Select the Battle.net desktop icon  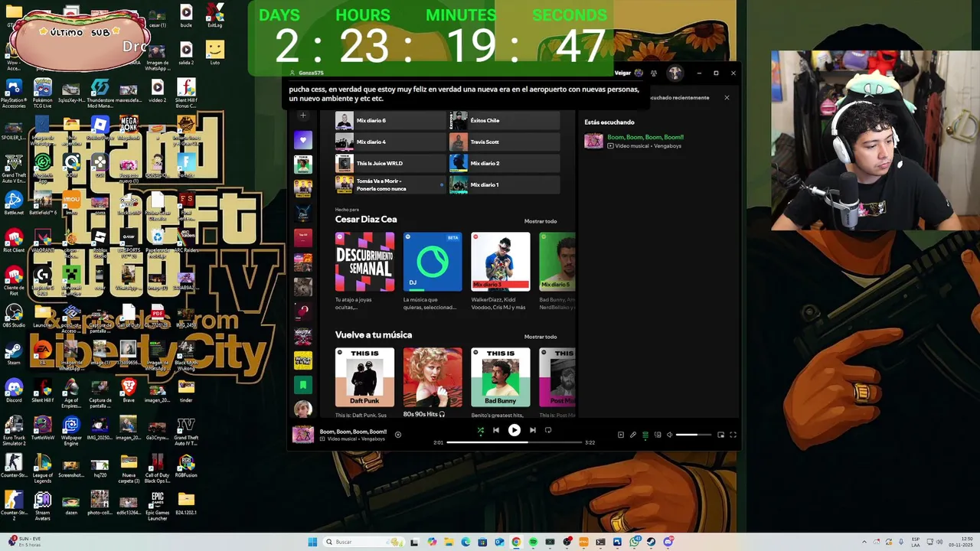14,203
